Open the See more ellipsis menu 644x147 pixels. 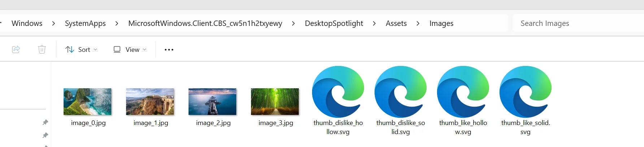point(169,50)
